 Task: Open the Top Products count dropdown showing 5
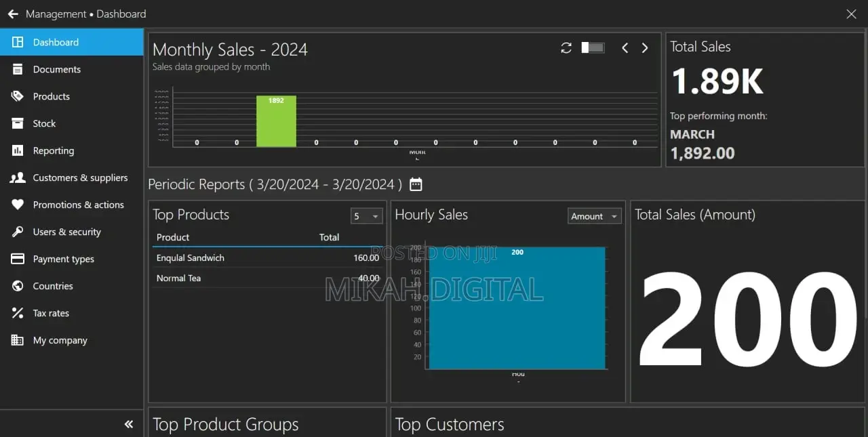click(366, 215)
